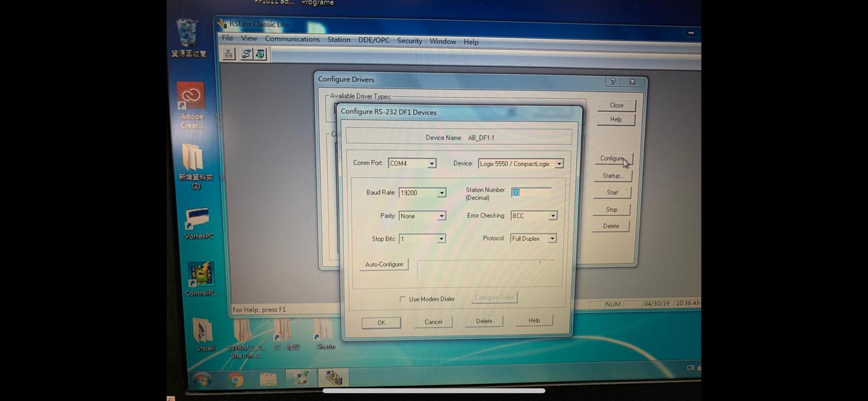
Task: Open the DDE/OPC menu
Action: click(373, 40)
